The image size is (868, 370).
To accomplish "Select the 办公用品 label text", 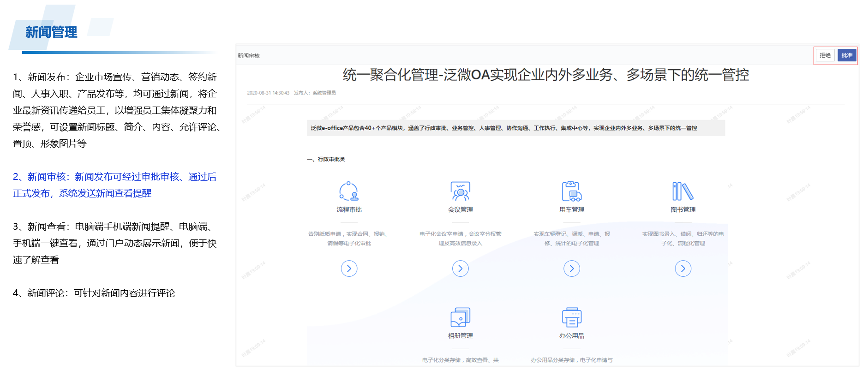I will point(572,336).
